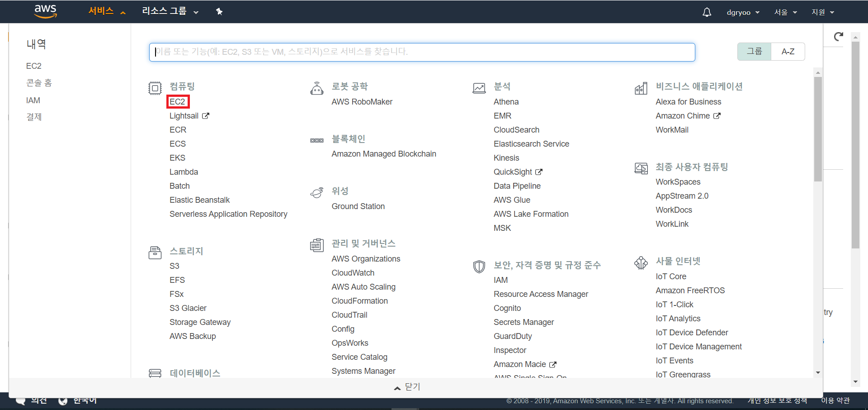Click the robotics (로봇 공학) robot icon
The height and width of the screenshot is (410, 868).
tap(317, 88)
